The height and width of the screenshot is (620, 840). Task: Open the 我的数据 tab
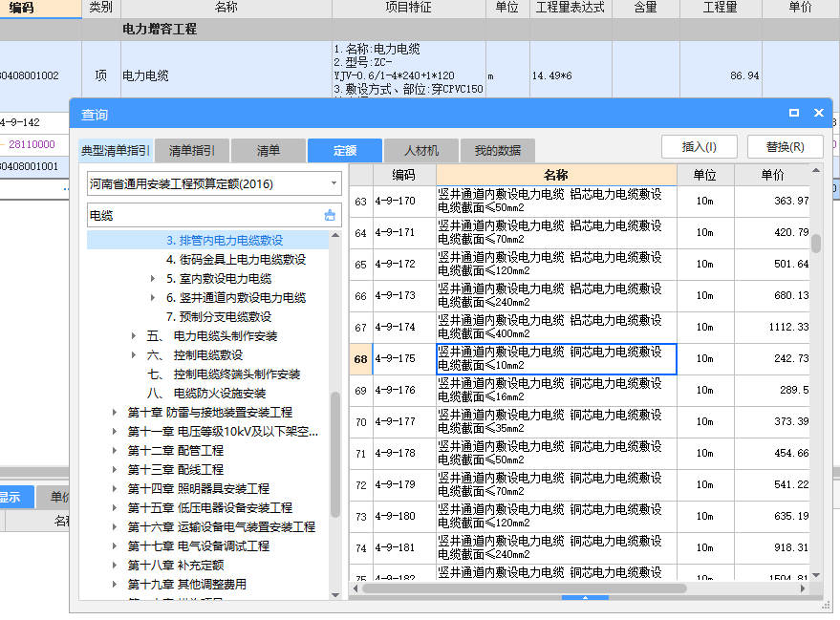tap(498, 150)
